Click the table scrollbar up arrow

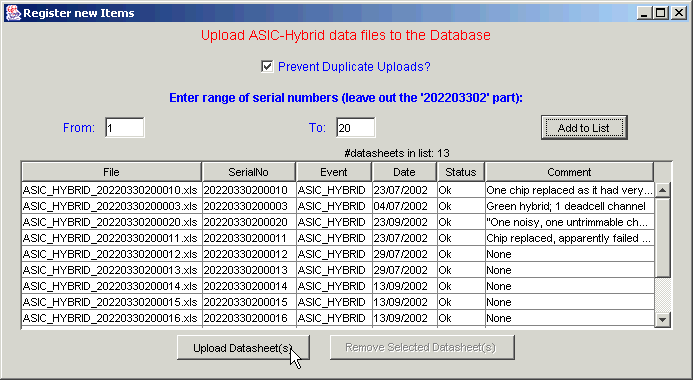point(662,190)
